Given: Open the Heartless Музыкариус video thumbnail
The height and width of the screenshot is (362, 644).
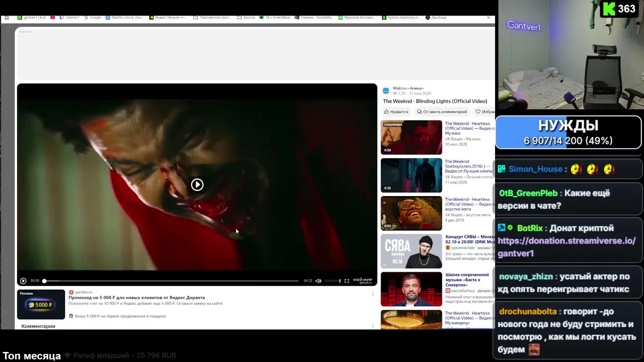Looking at the screenshot, I should click(411, 320).
